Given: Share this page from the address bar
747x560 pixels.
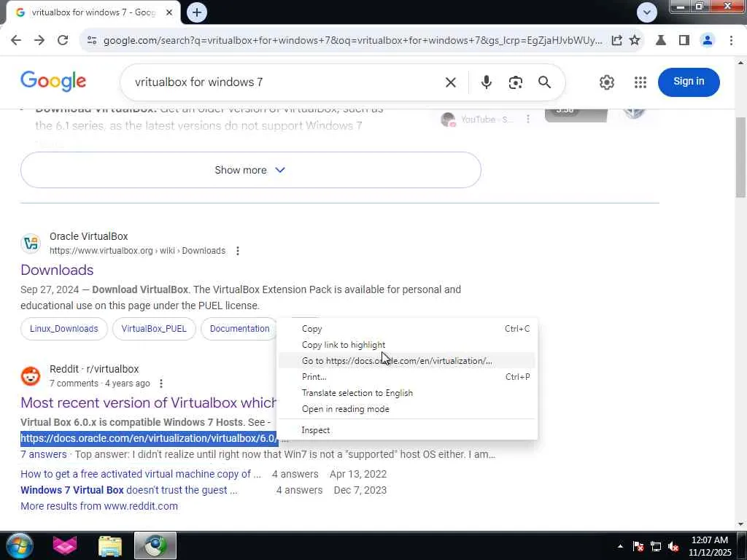Looking at the screenshot, I should click(616, 41).
